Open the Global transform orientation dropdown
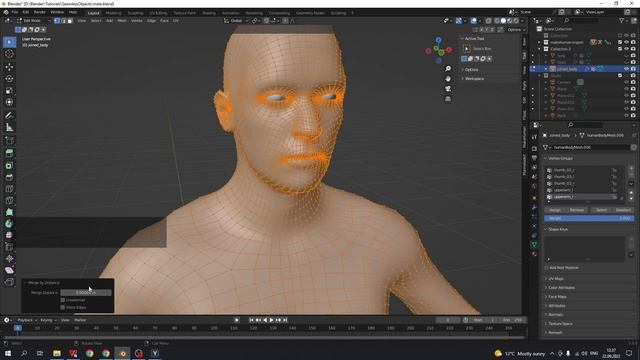This screenshot has height=360, width=640. [236, 20]
